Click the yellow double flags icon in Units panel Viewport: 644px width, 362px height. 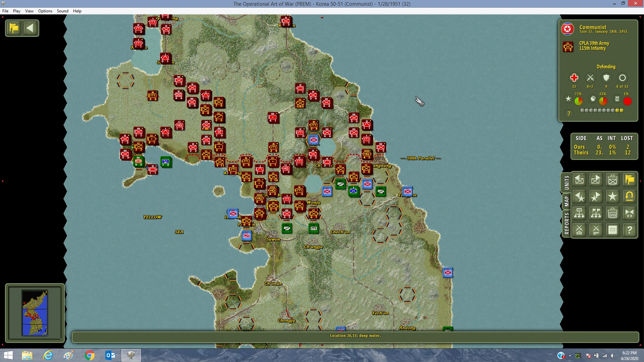click(x=630, y=180)
